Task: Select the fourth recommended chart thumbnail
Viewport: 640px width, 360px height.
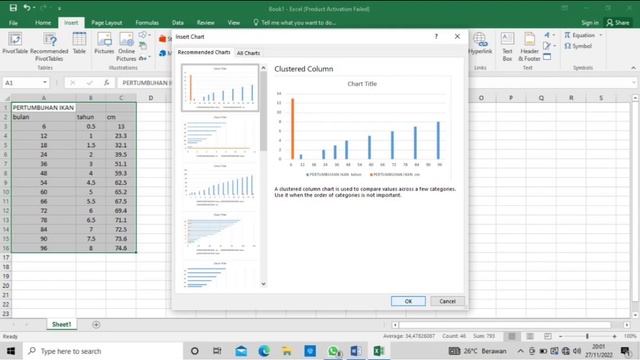Action: (220, 233)
